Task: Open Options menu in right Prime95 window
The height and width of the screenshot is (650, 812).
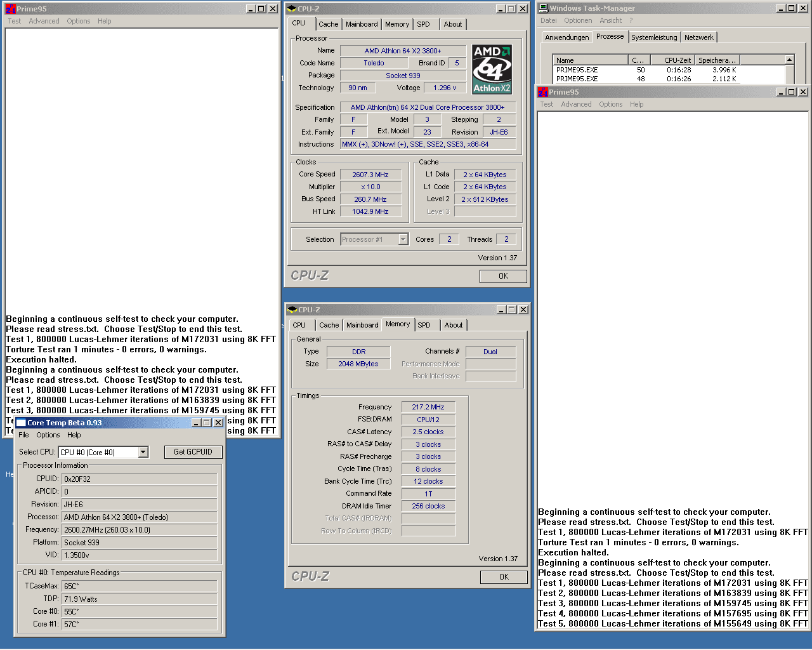Action: point(611,104)
